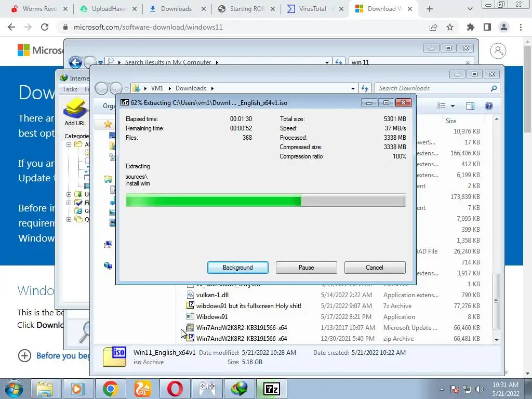Open Chrome three-dot menu

521,27
